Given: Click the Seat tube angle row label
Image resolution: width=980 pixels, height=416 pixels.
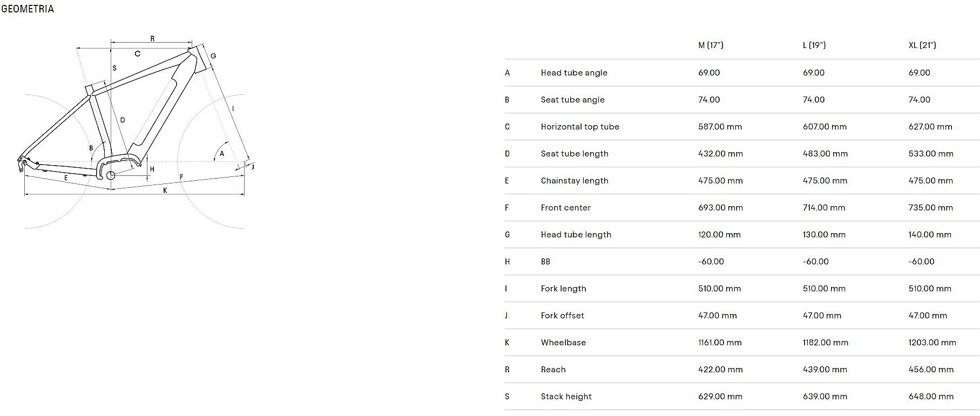Looking at the screenshot, I should [x=572, y=100].
